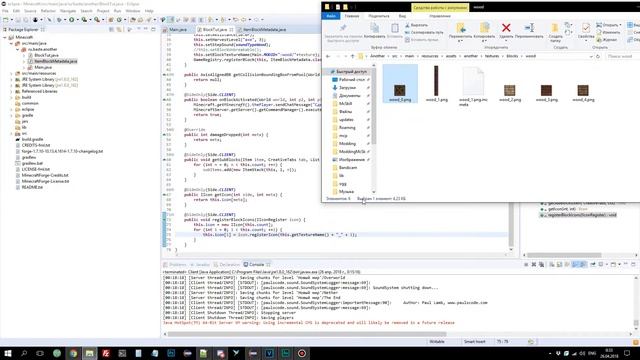Toggle Link with Editor in Package Explorer

[x=119, y=29]
